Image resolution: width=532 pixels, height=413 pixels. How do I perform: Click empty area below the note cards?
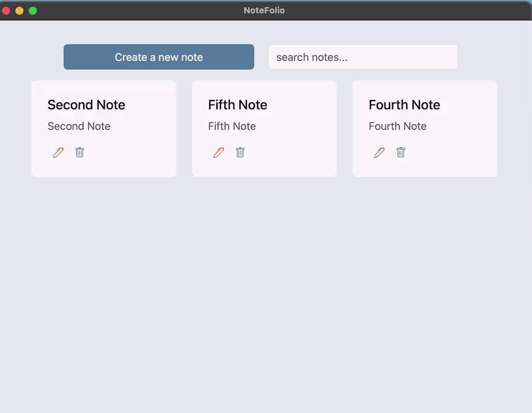(266, 290)
